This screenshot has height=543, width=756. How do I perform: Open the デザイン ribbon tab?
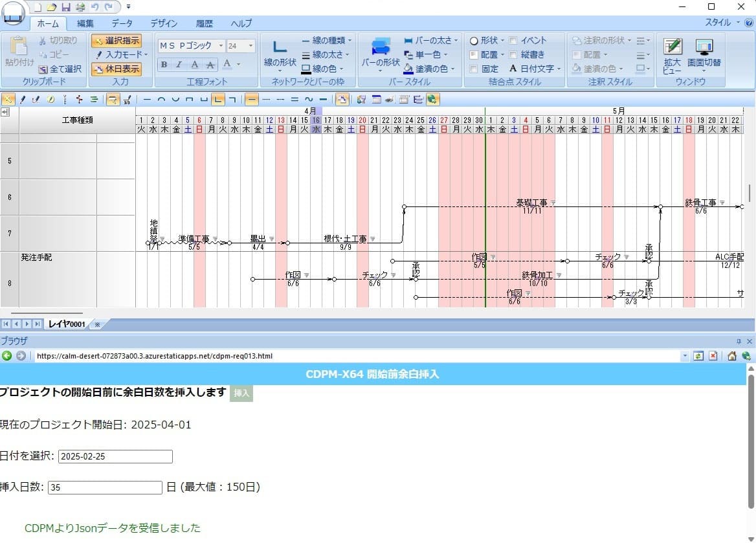(164, 23)
